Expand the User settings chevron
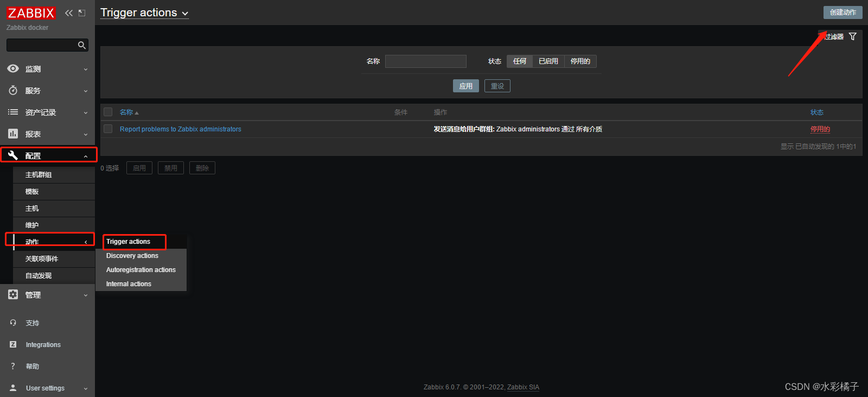 86,388
